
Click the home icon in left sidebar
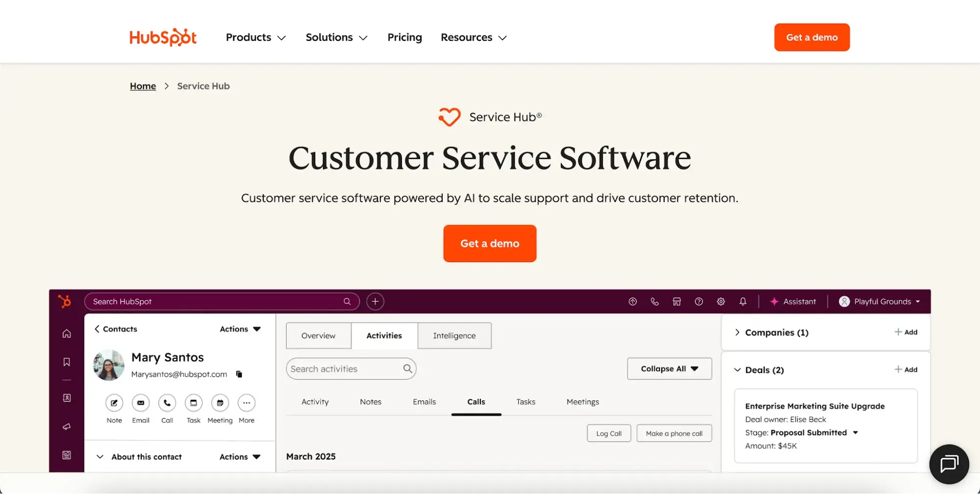pyautogui.click(x=67, y=334)
